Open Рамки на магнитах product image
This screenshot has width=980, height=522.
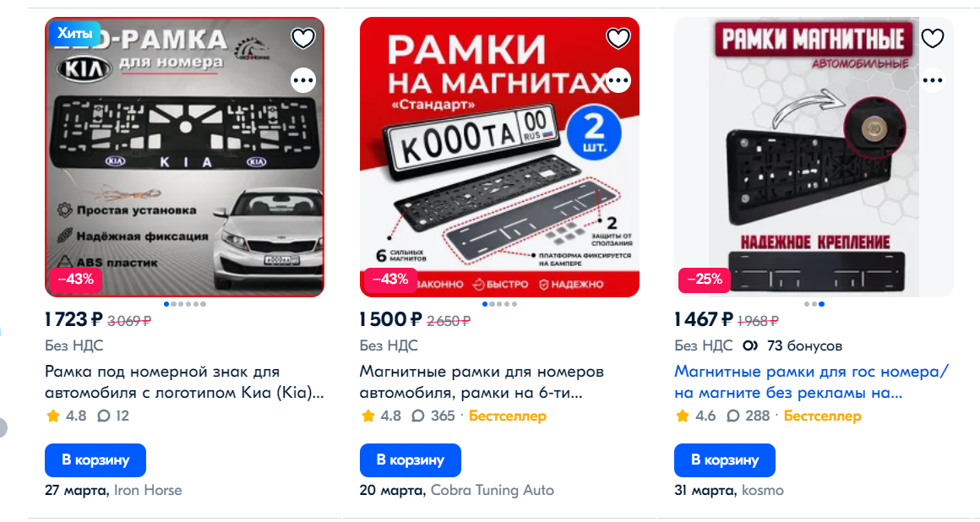[x=499, y=157]
